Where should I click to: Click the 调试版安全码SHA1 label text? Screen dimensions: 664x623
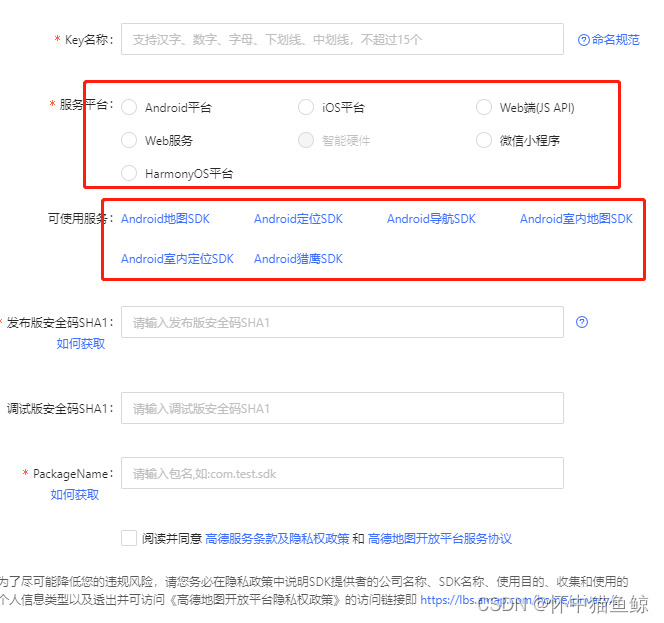coord(60,409)
